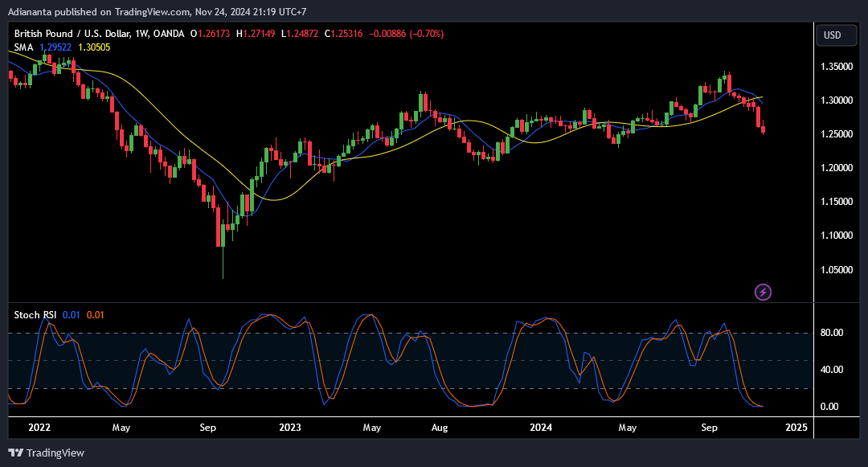
Task: Click the change value −0.00886 (−0.70%)
Action: pos(407,34)
